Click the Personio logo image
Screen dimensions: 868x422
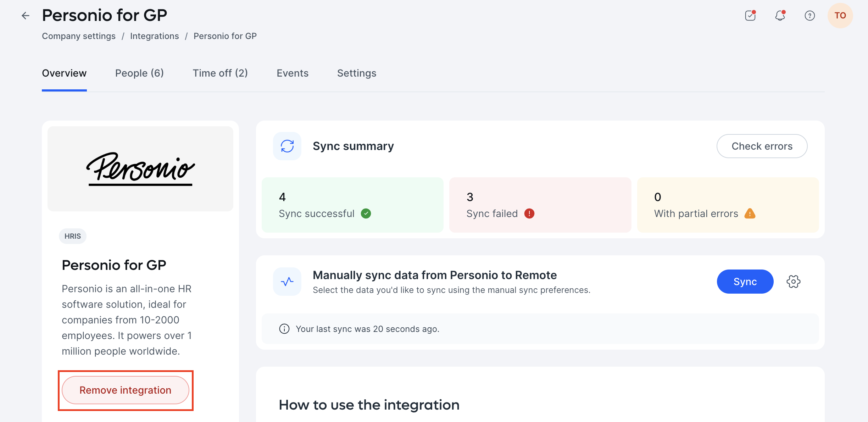pyautogui.click(x=140, y=169)
